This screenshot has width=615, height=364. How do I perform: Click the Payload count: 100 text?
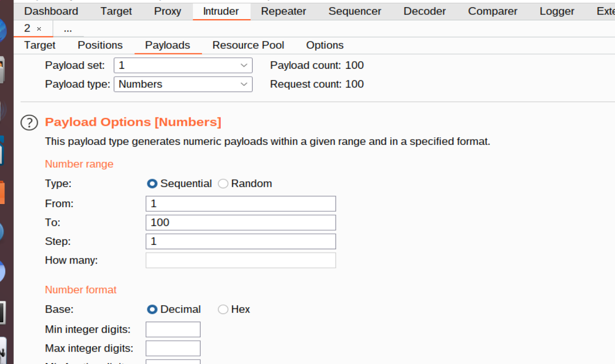(x=317, y=65)
